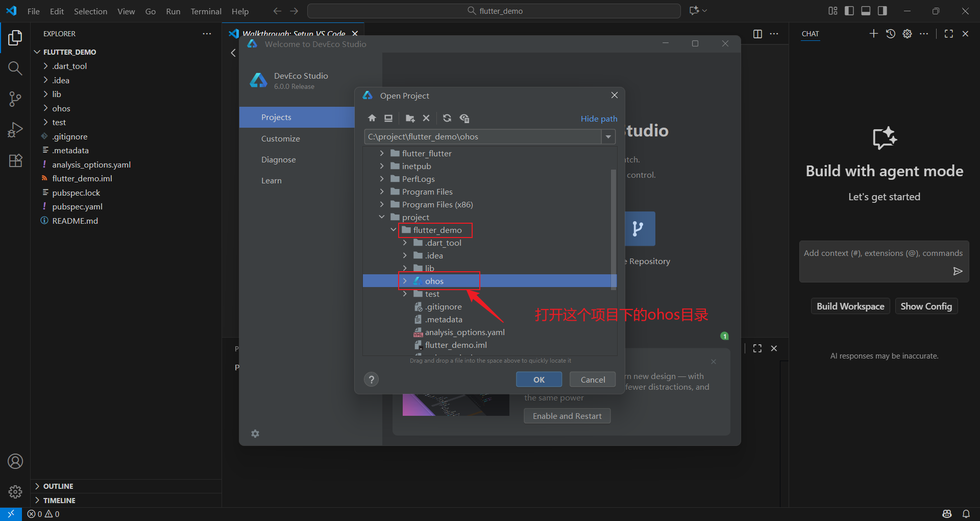Click delete icon in Open Project toolbar
This screenshot has width=980, height=521.
[426, 119]
